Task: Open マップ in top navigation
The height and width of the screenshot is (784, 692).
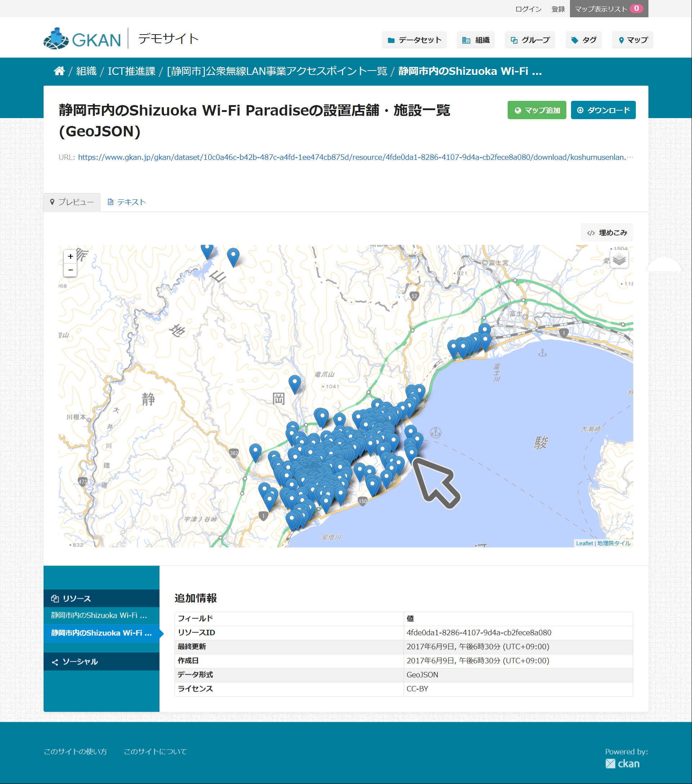Action: point(633,40)
